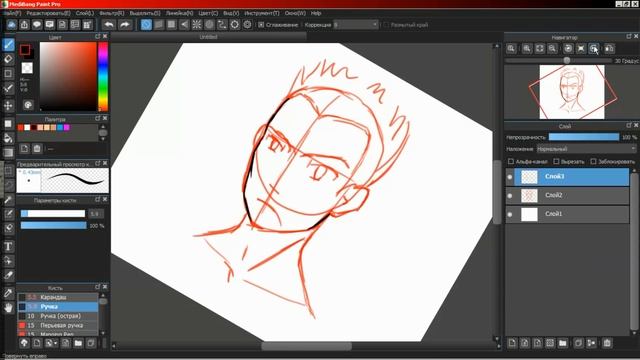Open the cloud icon in top toolbar
Screen dimensions: 640x360
pos(11,25)
